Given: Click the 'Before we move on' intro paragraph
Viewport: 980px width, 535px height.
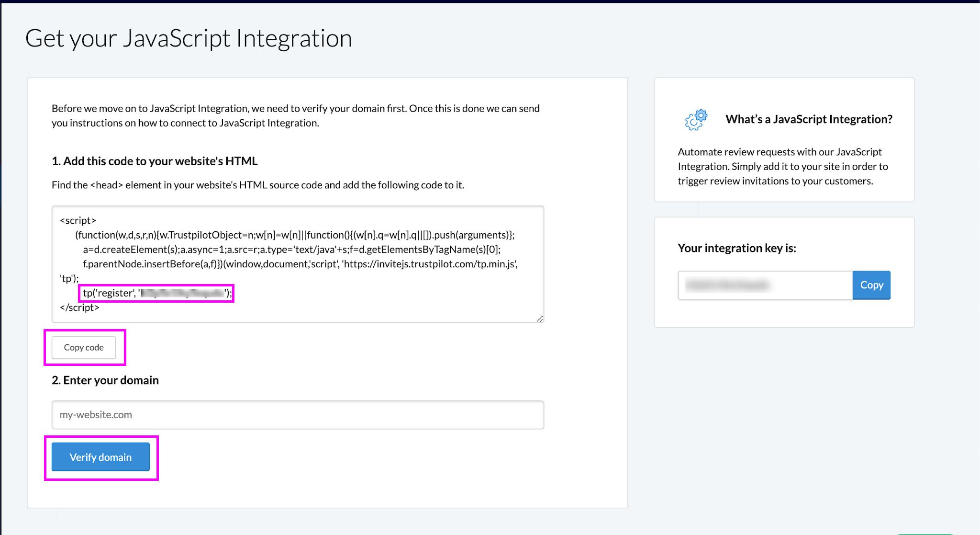Looking at the screenshot, I should pyautogui.click(x=296, y=115).
